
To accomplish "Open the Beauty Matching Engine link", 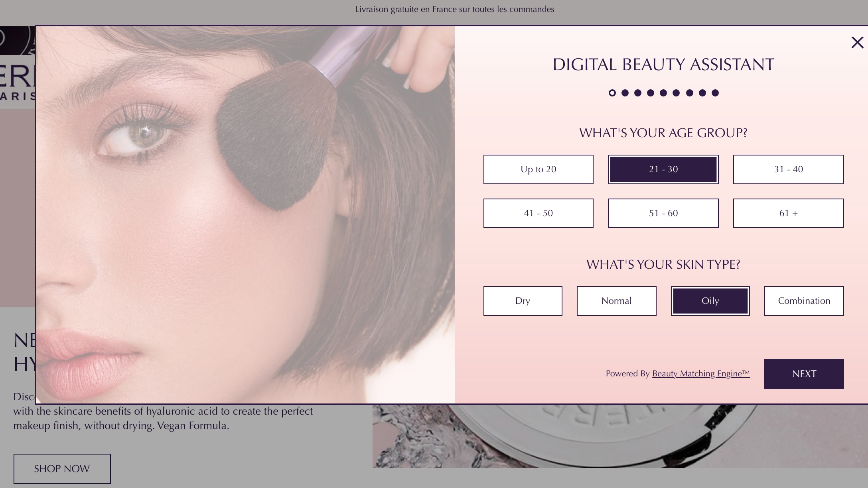I will pyautogui.click(x=701, y=374).
